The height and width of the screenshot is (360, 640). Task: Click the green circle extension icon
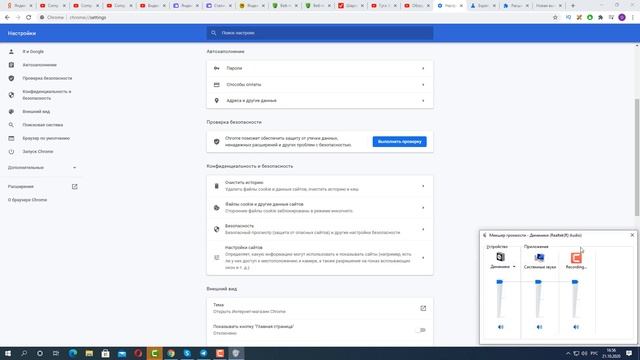pos(590,18)
